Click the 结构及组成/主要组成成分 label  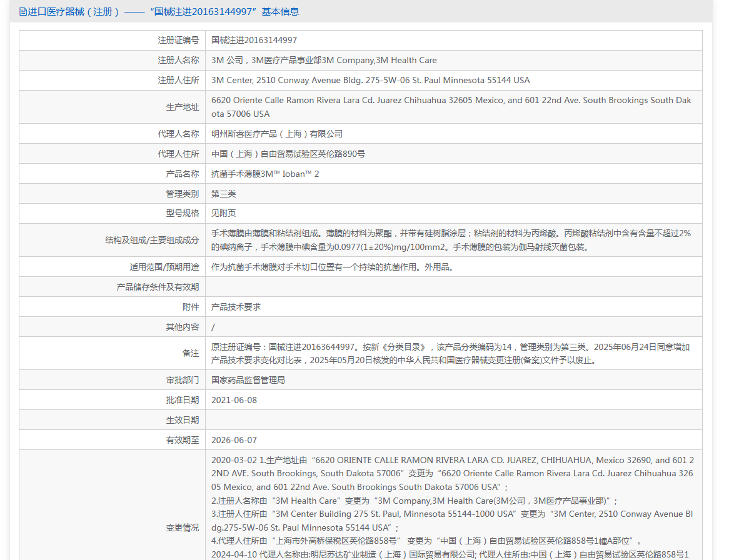(152, 240)
